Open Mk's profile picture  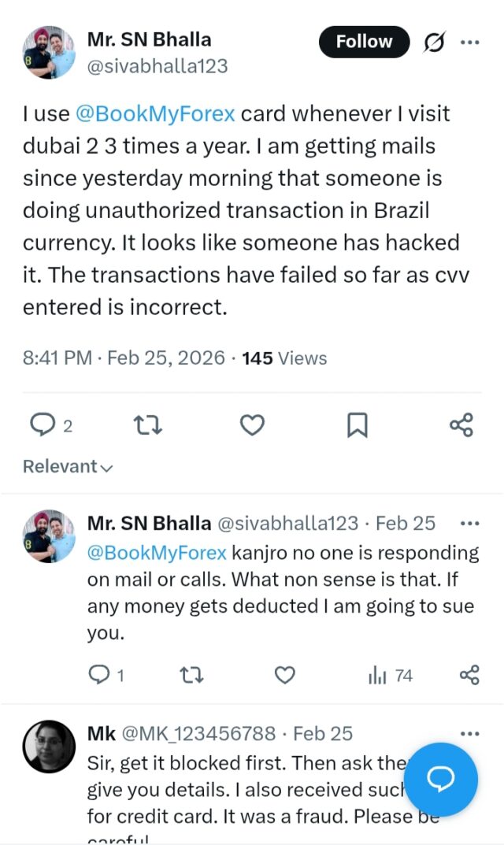[x=49, y=747]
